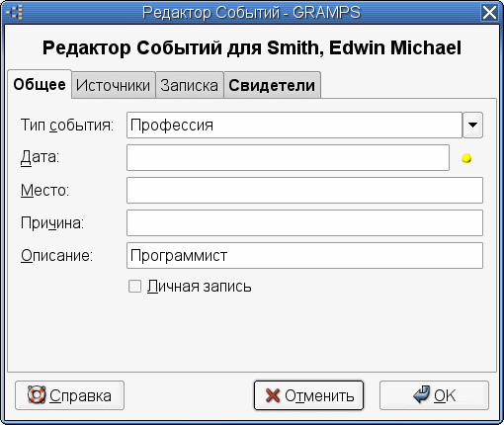Cancel editing with Отменить button

tap(308, 395)
